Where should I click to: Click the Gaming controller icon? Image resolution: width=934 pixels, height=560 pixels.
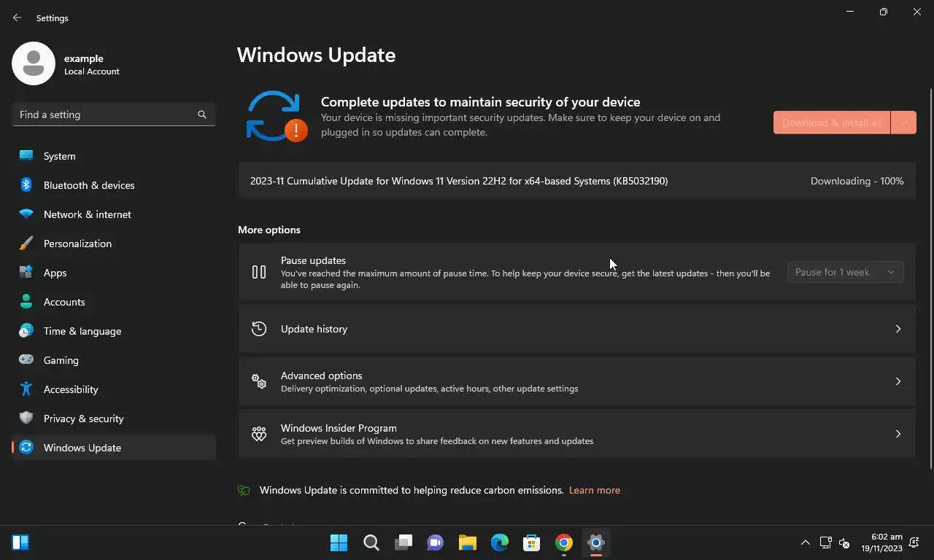coord(26,360)
